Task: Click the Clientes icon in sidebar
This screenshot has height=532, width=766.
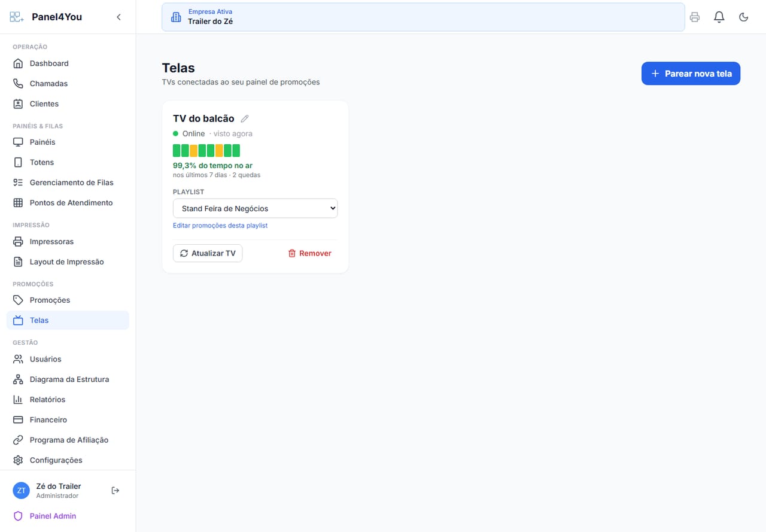Action: pyautogui.click(x=18, y=104)
